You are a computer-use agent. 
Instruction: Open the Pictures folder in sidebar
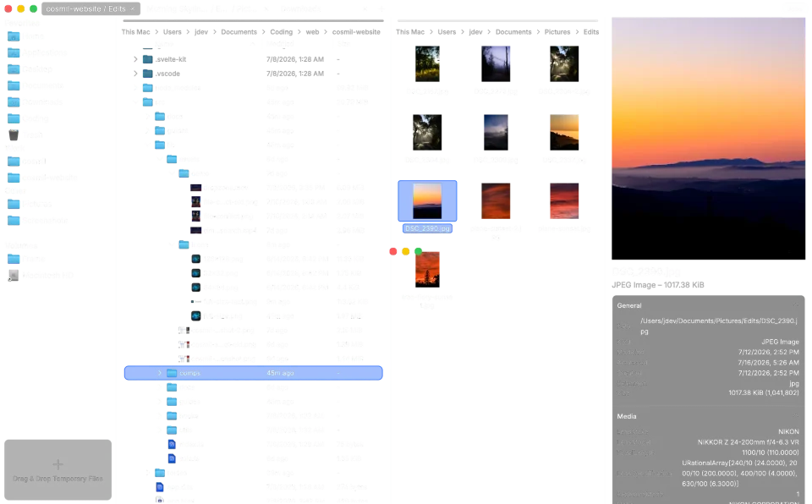pyautogui.click(x=30, y=204)
